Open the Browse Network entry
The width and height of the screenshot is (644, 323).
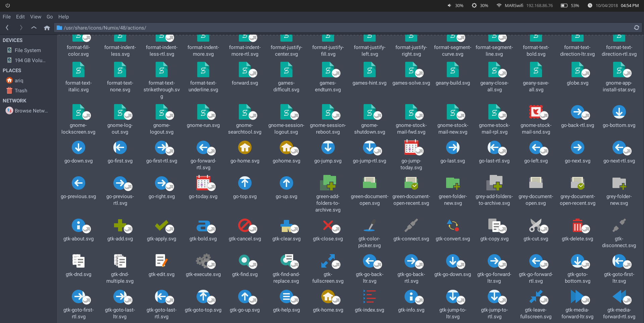31,110
